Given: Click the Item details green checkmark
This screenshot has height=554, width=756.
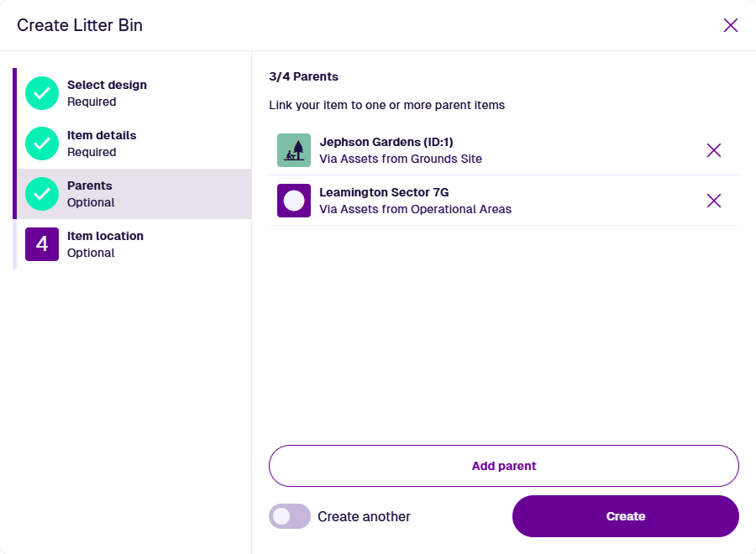Looking at the screenshot, I should (x=42, y=144).
